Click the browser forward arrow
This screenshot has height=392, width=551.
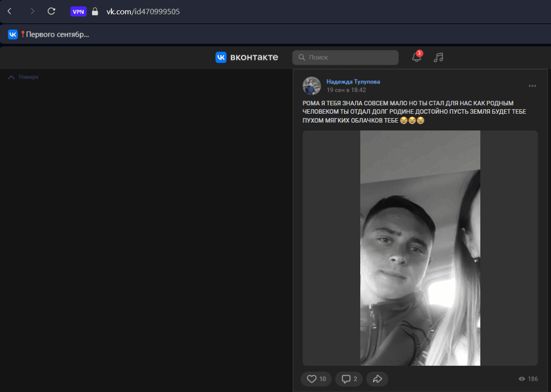click(x=32, y=11)
